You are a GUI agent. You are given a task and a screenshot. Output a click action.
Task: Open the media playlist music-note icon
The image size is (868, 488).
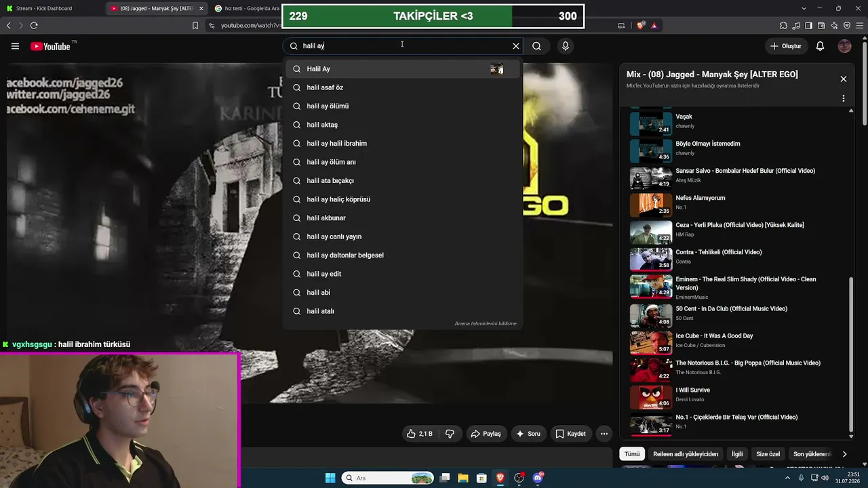796,25
